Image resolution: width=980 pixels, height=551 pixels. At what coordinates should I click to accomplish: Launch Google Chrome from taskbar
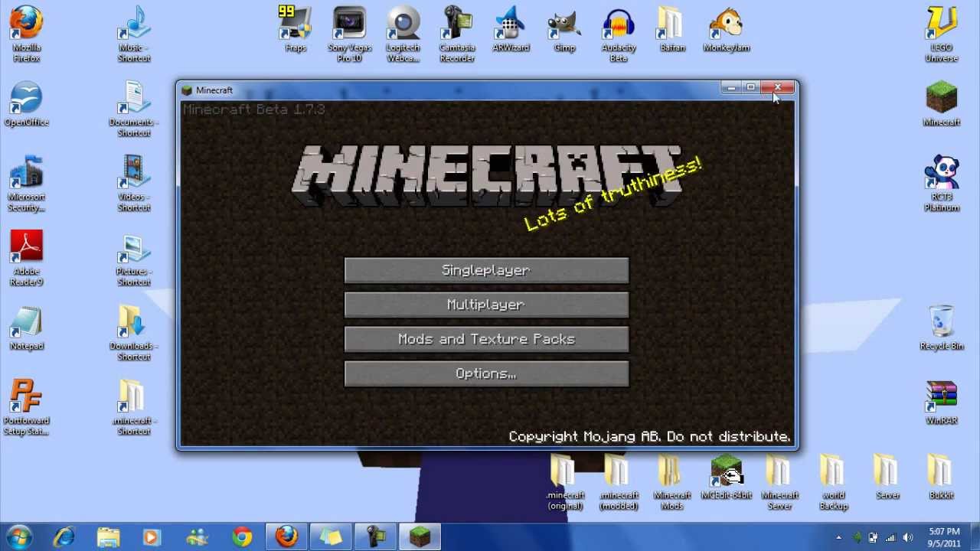click(242, 537)
